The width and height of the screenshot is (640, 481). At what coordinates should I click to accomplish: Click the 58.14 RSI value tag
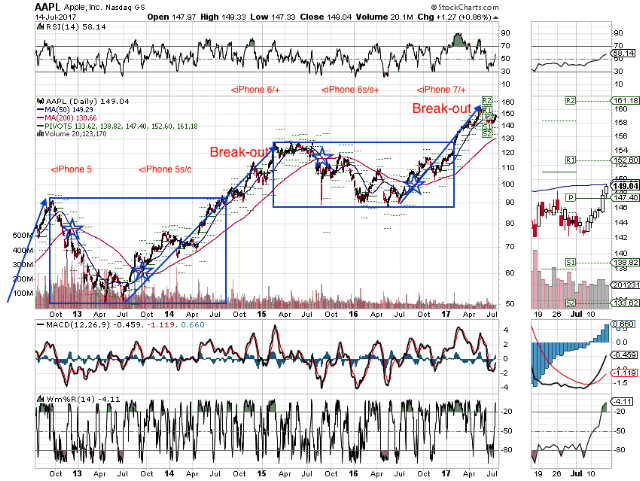pyautogui.click(x=623, y=53)
